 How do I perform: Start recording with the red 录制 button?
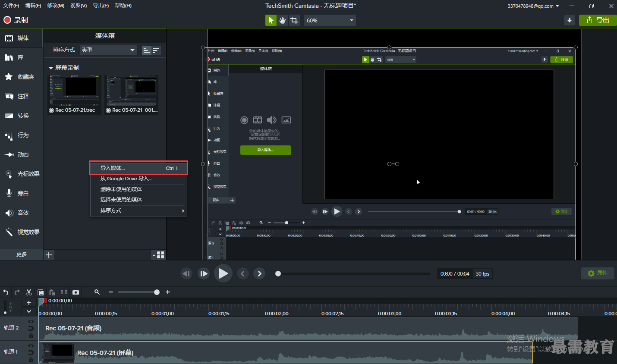tap(16, 20)
